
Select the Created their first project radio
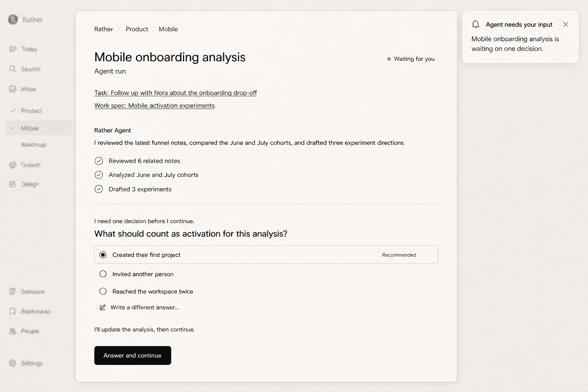click(x=103, y=255)
